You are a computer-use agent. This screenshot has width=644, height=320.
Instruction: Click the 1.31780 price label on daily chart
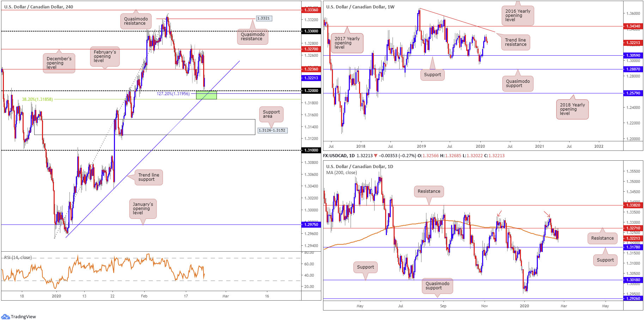tap(633, 247)
